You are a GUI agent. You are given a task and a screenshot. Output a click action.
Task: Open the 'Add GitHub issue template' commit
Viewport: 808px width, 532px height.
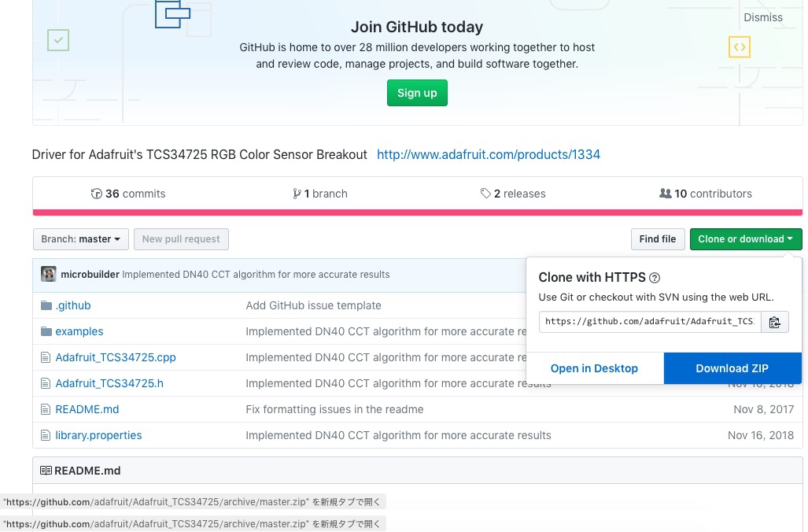(313, 305)
